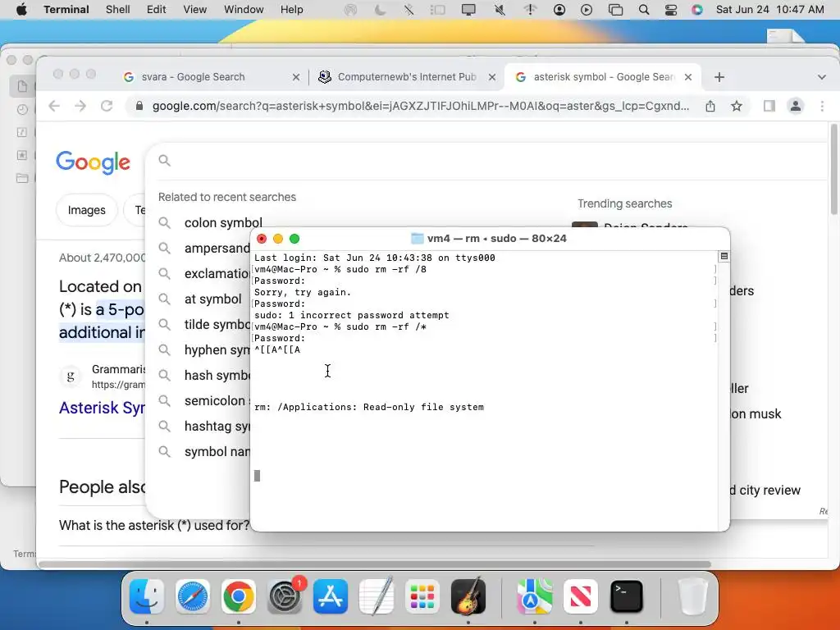Screen dimensions: 840x630
Task: Click the 'Sorry, try again.' terminal line
Action: click(302, 292)
